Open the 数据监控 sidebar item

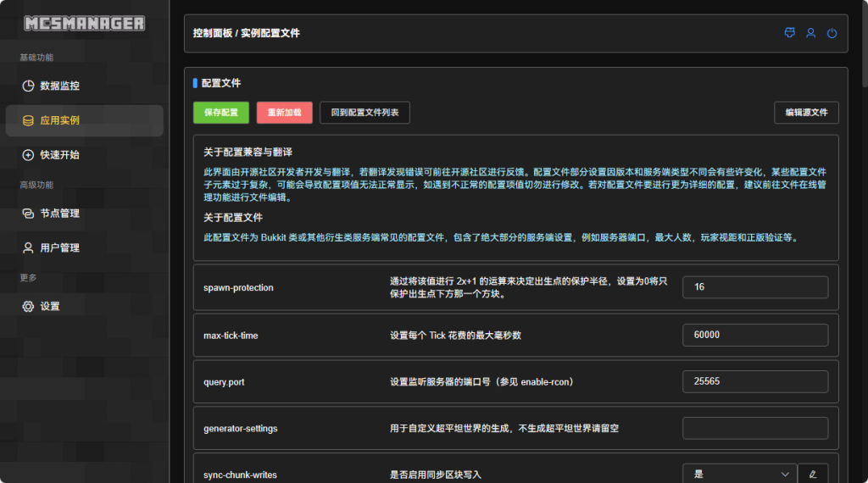84,86
